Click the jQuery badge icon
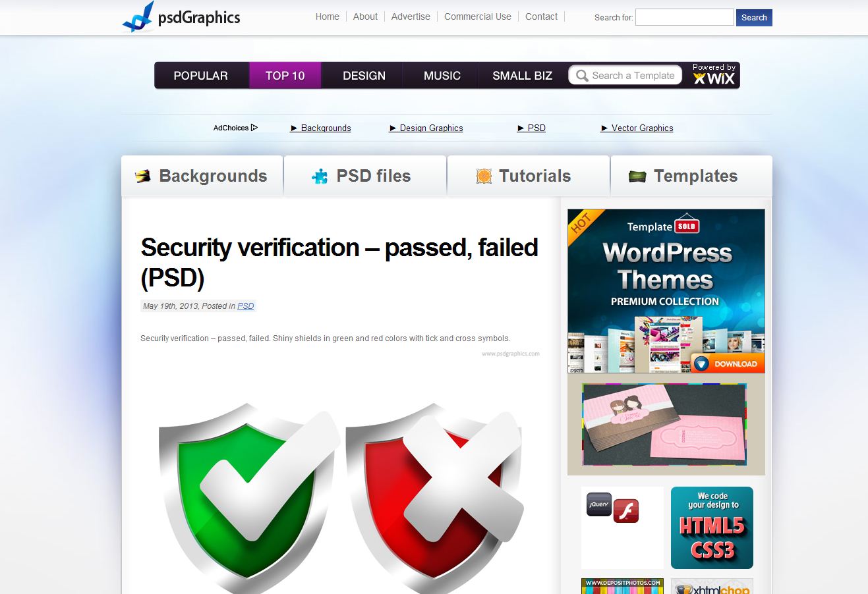This screenshot has height=594, width=868. (x=599, y=504)
